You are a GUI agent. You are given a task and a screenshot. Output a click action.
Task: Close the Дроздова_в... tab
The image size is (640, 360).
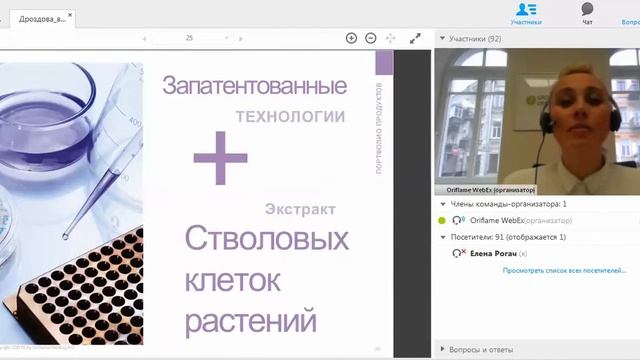point(70,15)
